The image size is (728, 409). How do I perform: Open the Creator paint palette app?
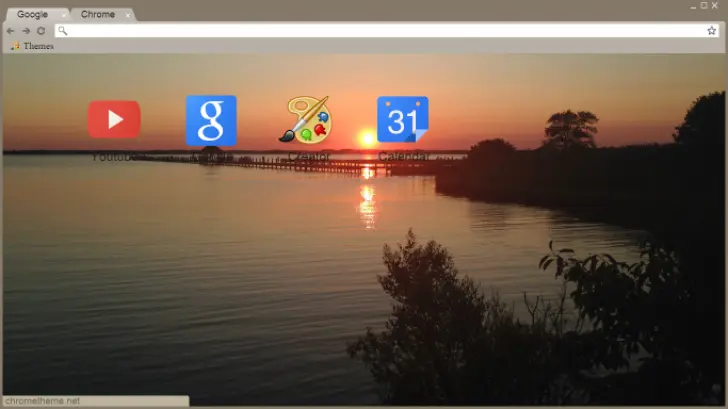click(x=306, y=120)
